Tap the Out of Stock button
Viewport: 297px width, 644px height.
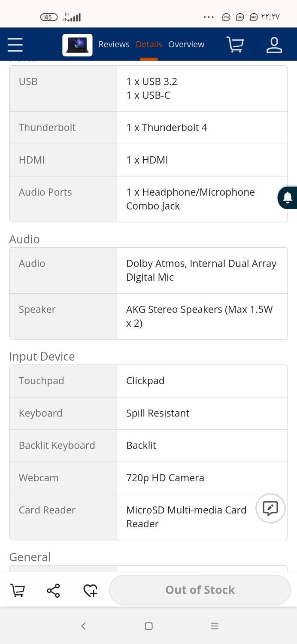pyautogui.click(x=200, y=590)
